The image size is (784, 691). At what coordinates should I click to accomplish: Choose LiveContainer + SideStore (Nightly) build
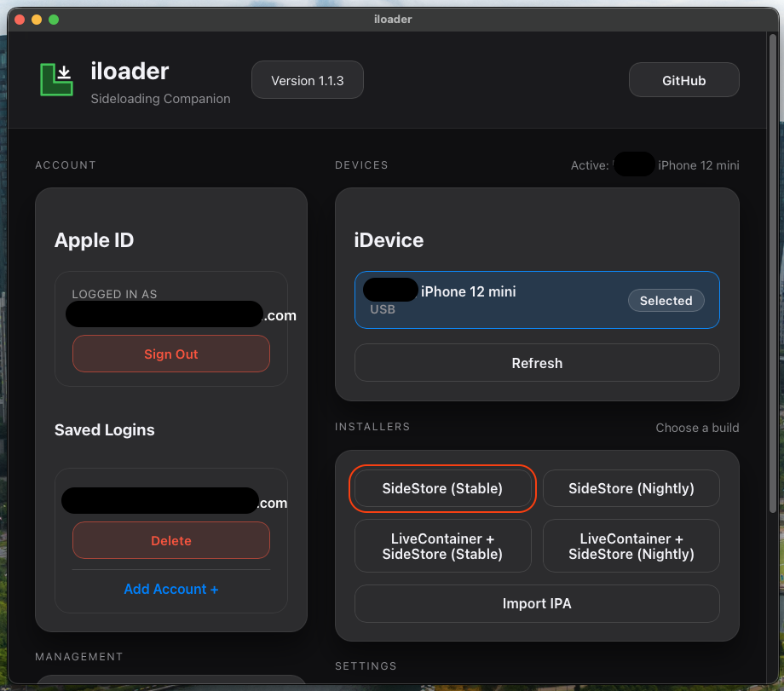tap(631, 546)
